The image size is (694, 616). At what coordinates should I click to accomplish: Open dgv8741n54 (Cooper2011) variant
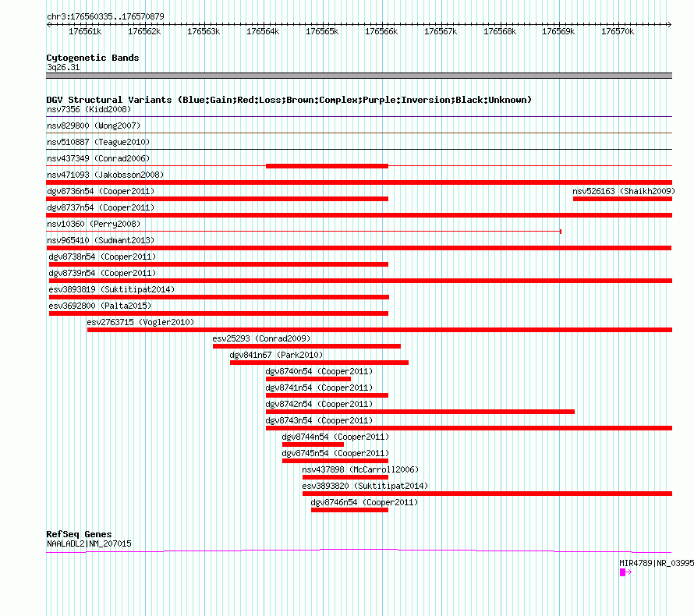click(x=319, y=388)
